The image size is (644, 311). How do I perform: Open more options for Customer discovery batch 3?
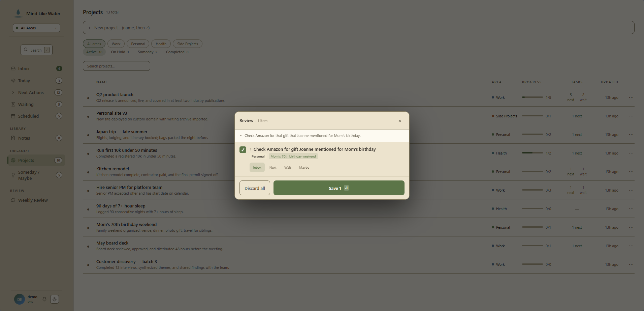(631, 264)
